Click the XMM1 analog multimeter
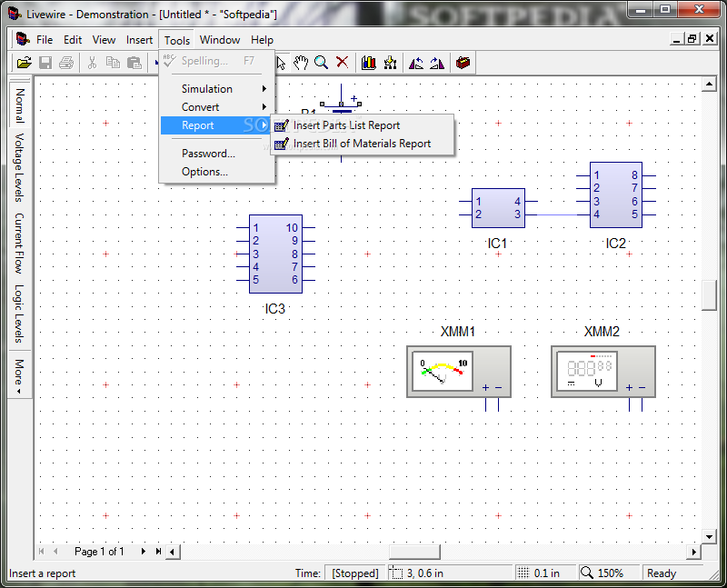 (459, 372)
